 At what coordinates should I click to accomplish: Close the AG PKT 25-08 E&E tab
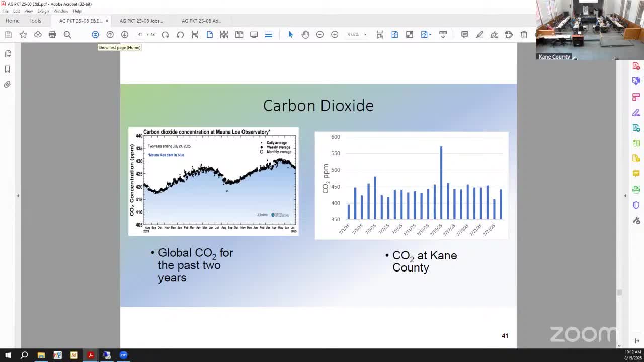(x=107, y=21)
